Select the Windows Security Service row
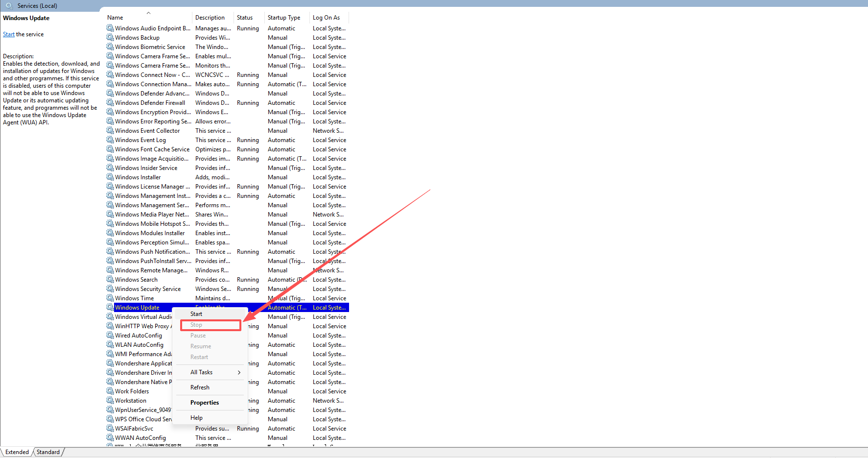The height and width of the screenshot is (458, 868). [x=148, y=289]
